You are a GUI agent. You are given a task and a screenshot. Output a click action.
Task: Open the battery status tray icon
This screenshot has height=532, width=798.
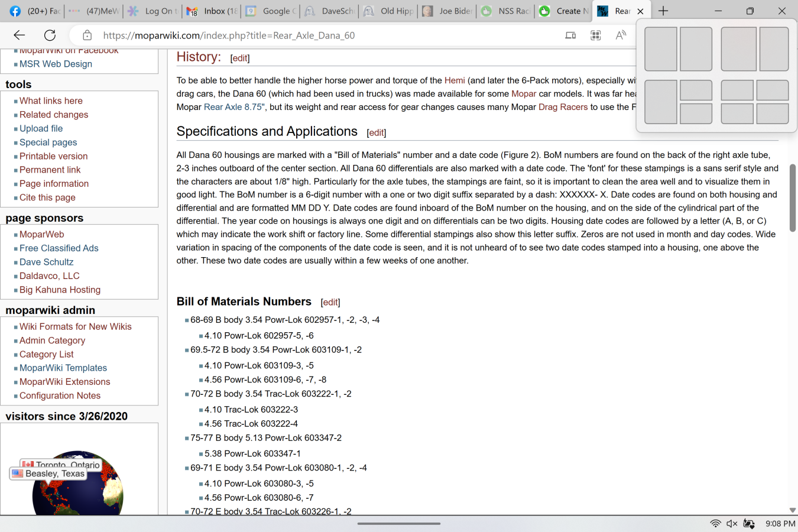coord(749,524)
